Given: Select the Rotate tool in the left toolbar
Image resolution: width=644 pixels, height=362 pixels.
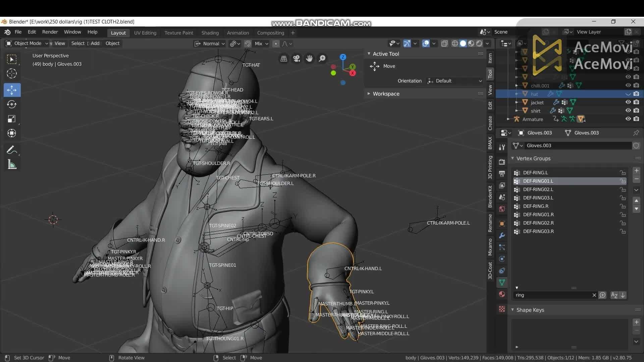Looking at the screenshot, I should 12,104.
